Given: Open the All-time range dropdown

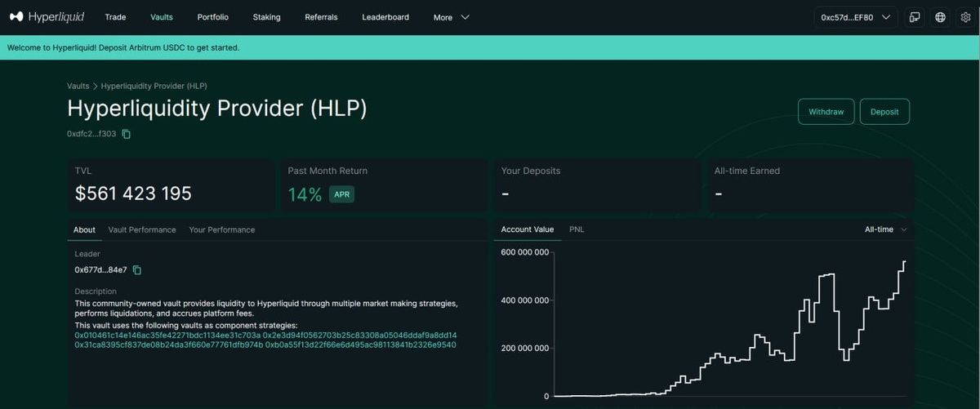Looking at the screenshot, I should [x=886, y=230].
